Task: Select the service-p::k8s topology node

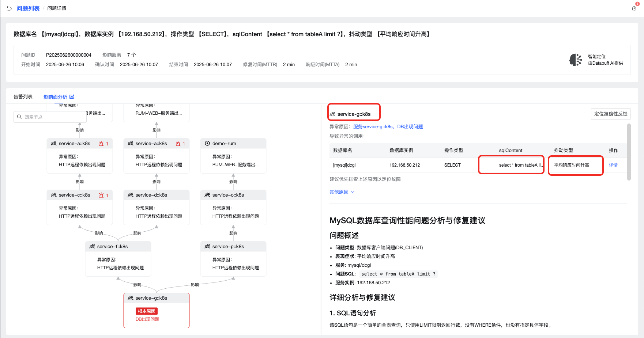Action: [233, 259]
